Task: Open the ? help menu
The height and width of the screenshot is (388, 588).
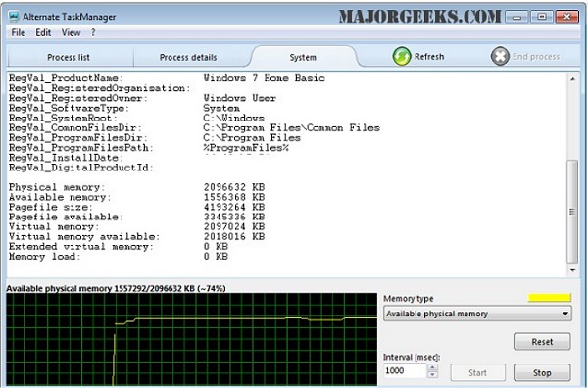Action: tap(93, 33)
